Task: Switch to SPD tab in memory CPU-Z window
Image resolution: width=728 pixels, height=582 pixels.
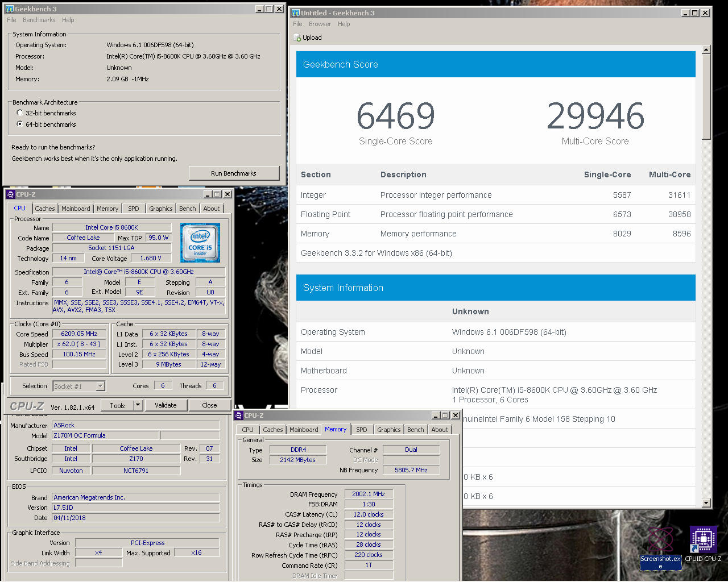Action: tap(362, 430)
